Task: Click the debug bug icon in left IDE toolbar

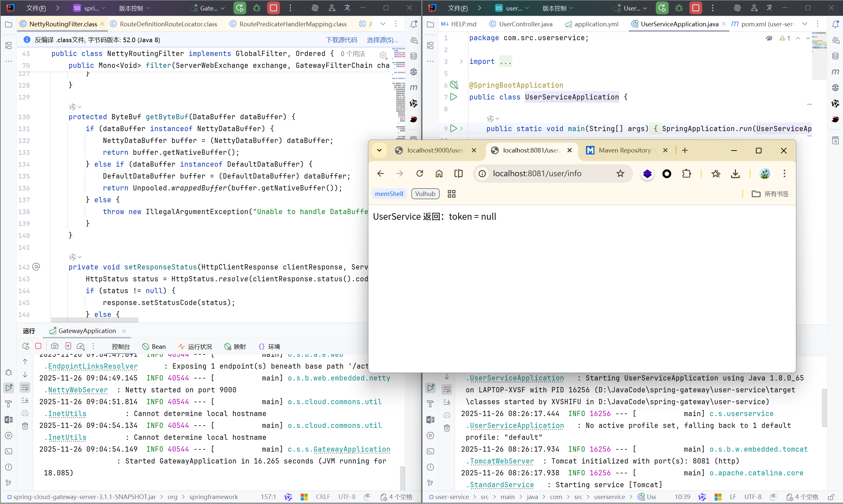Action: point(256,8)
